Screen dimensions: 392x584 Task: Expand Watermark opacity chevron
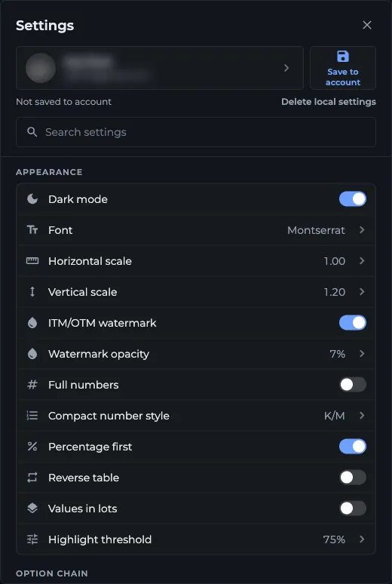tap(362, 354)
